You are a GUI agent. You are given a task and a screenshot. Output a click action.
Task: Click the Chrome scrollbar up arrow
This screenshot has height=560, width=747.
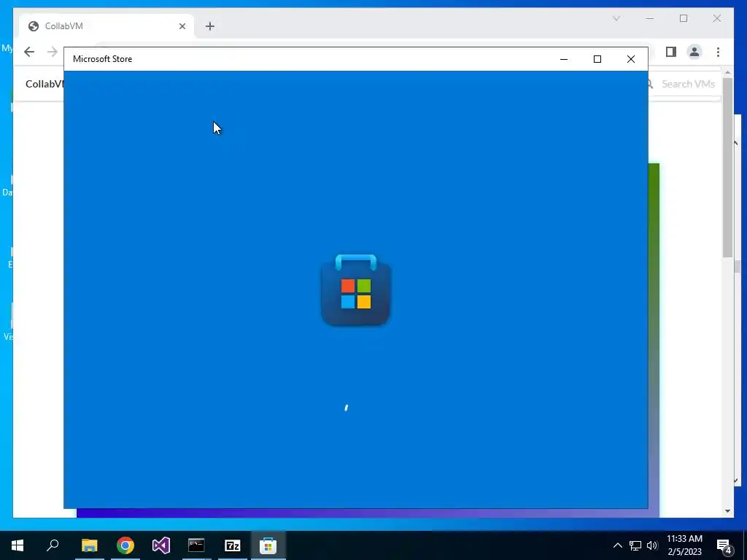tap(727, 72)
